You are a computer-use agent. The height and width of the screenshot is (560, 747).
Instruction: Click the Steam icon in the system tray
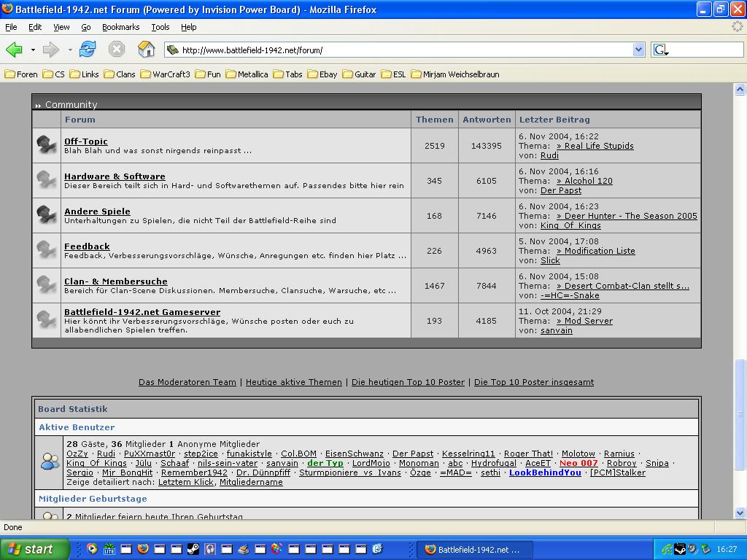(x=680, y=549)
